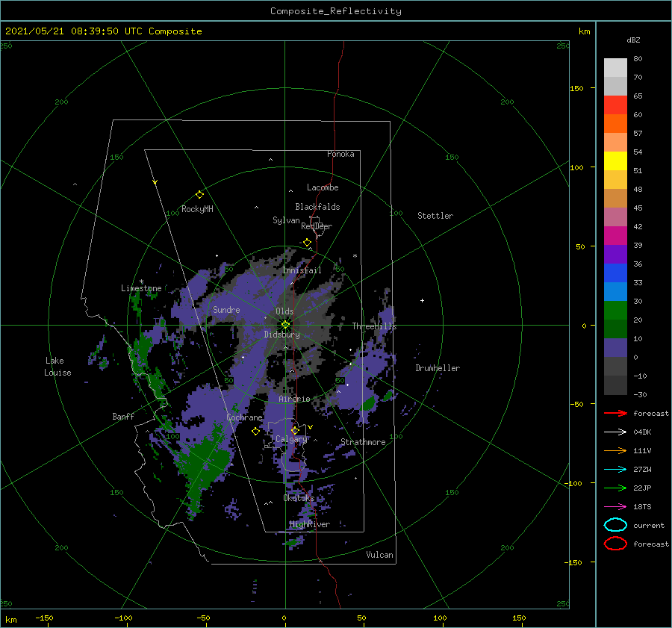Click the yellow diamond marker near RockyMH
The image size is (672, 628).
click(199, 195)
